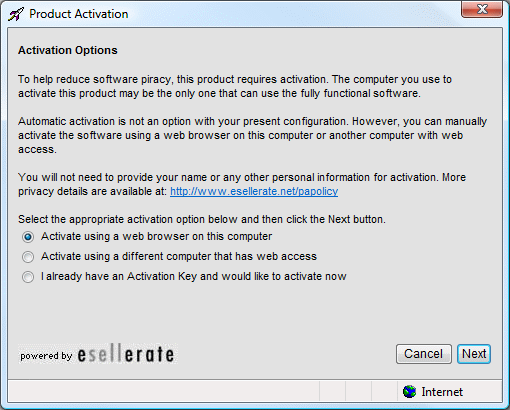Click the 'powered by' text beside logo
Screen dimensions: 510x410
[46, 356]
